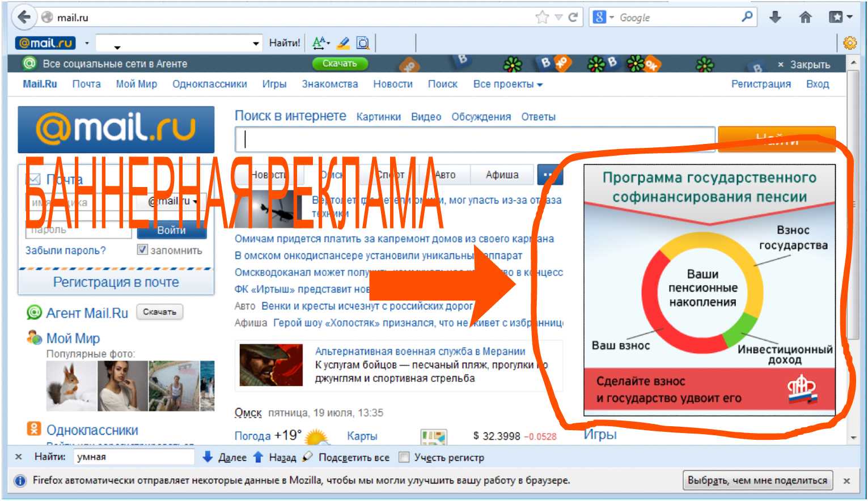
Task: Toggle Подсветить все highlight option
Action: [x=346, y=457]
